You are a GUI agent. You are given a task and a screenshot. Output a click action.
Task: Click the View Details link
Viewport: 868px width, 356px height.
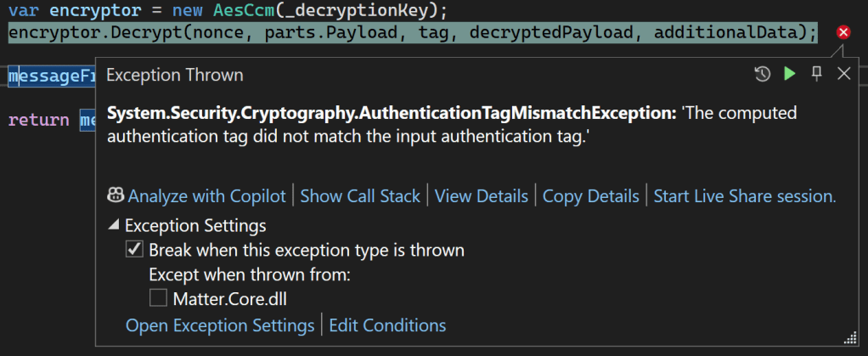click(x=482, y=196)
